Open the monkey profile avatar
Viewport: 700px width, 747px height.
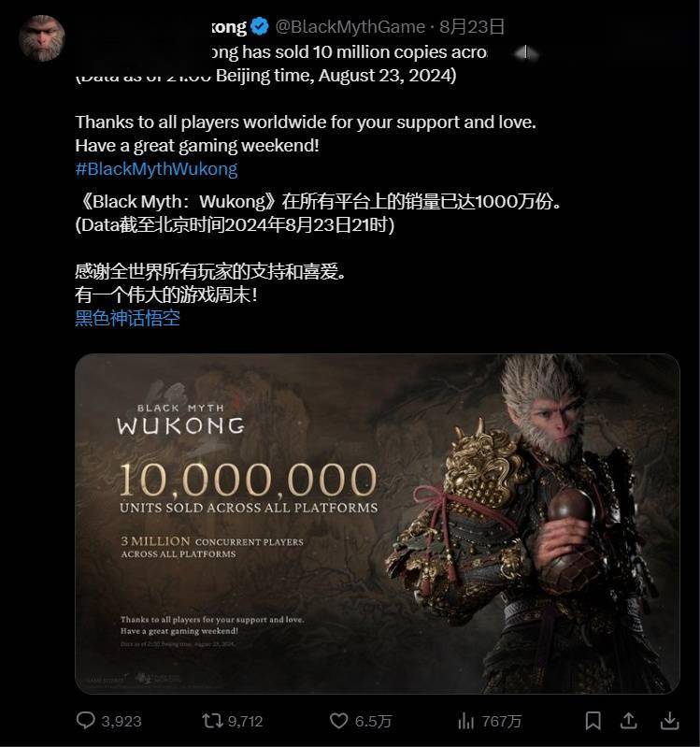(42, 38)
